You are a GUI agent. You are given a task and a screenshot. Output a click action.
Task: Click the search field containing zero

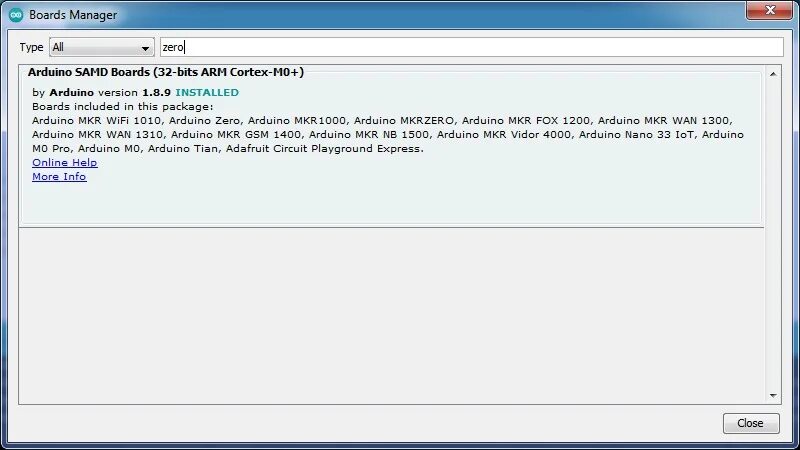coord(471,47)
